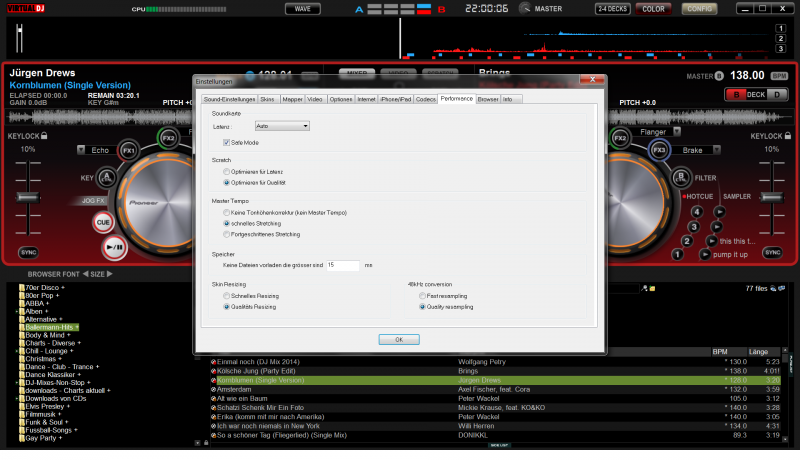Select 'Schnelles Resizing' radio option
The height and width of the screenshot is (460, 800).
tap(226, 296)
